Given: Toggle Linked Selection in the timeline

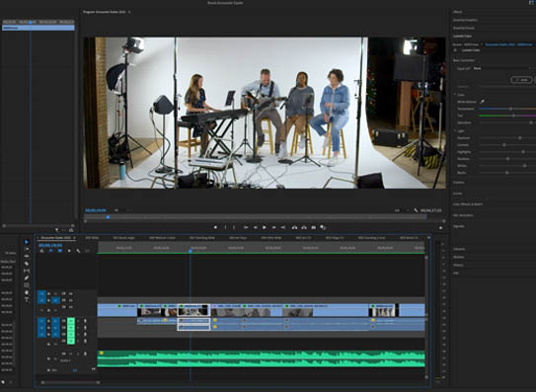Looking at the screenshot, I should (60, 251).
